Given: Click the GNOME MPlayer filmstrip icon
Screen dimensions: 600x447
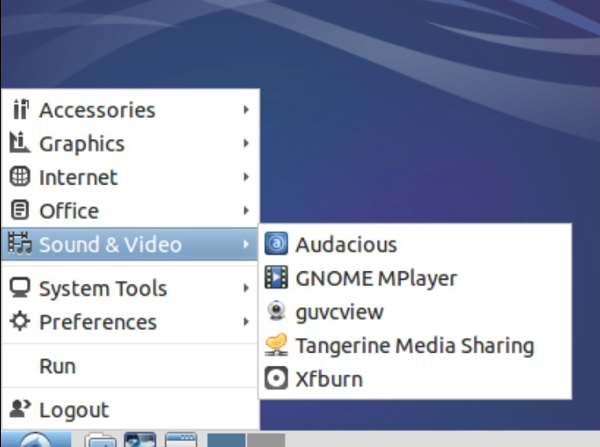Looking at the screenshot, I should click(276, 277).
